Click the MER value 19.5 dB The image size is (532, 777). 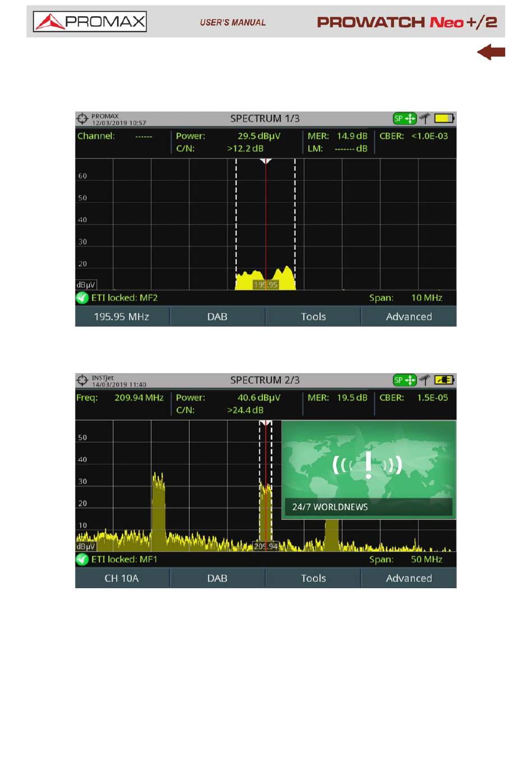tap(352, 398)
